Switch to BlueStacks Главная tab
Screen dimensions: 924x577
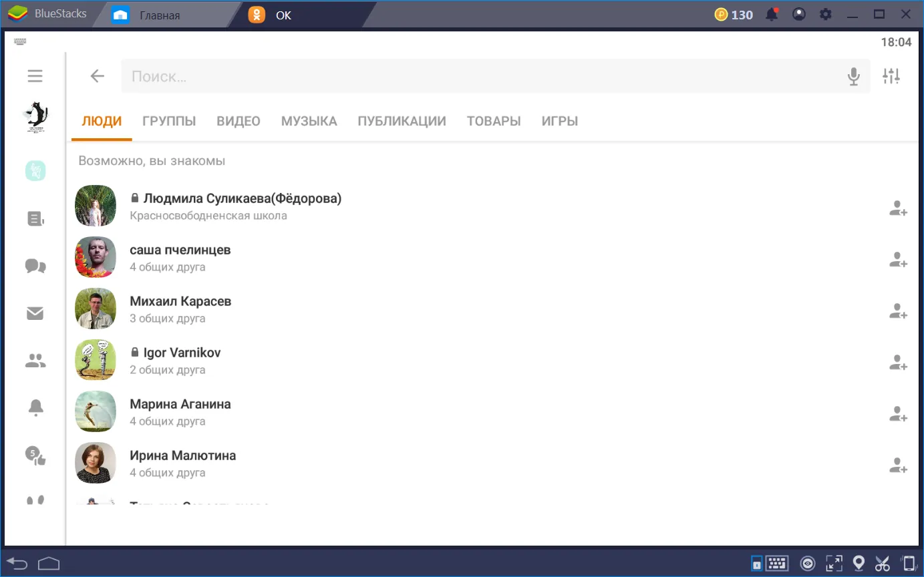pyautogui.click(x=160, y=15)
